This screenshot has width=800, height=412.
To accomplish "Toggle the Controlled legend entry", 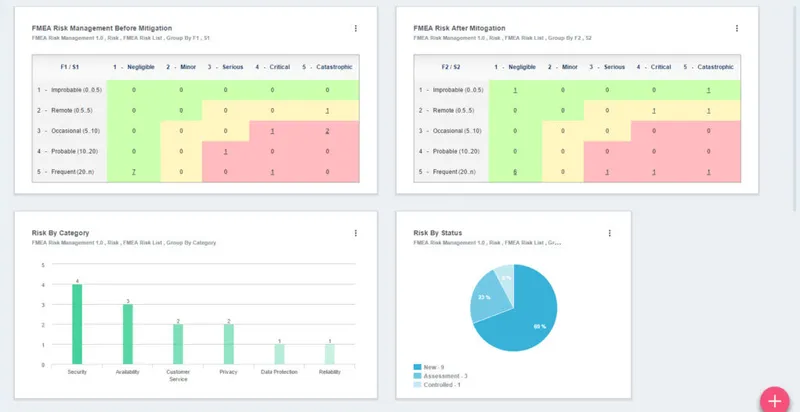I will [437, 385].
